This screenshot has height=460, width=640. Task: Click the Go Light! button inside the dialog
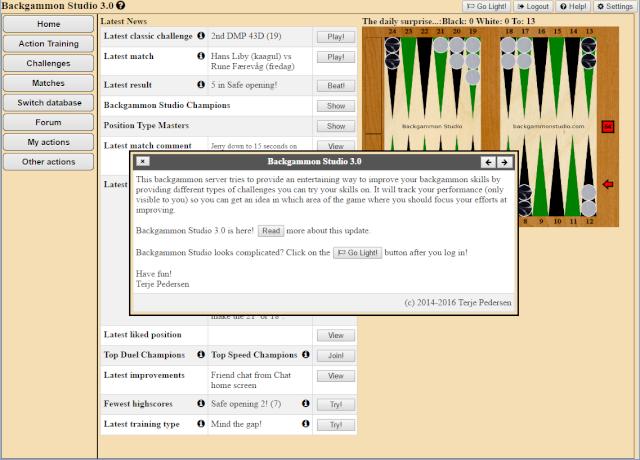pyautogui.click(x=358, y=253)
